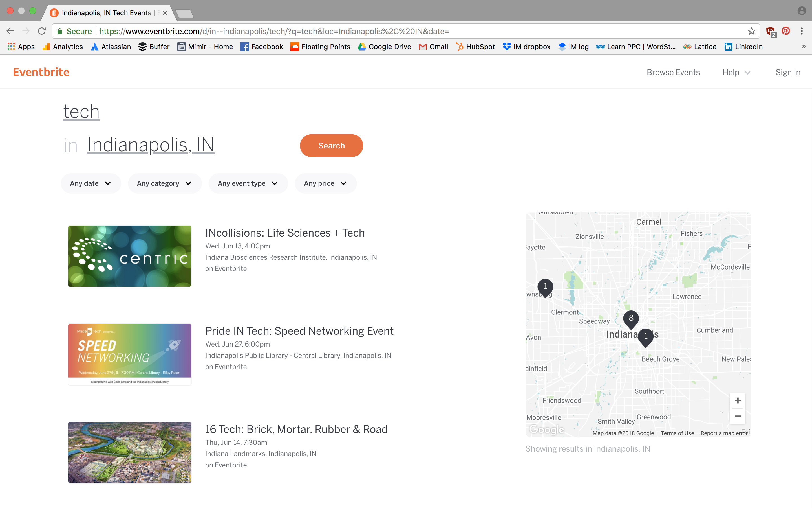Edit the Indianapolis, IN location field
The width and height of the screenshot is (812, 508).
point(151,145)
